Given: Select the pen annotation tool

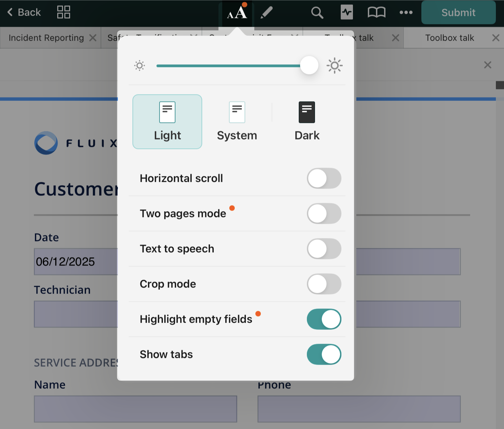Looking at the screenshot, I should [x=267, y=13].
